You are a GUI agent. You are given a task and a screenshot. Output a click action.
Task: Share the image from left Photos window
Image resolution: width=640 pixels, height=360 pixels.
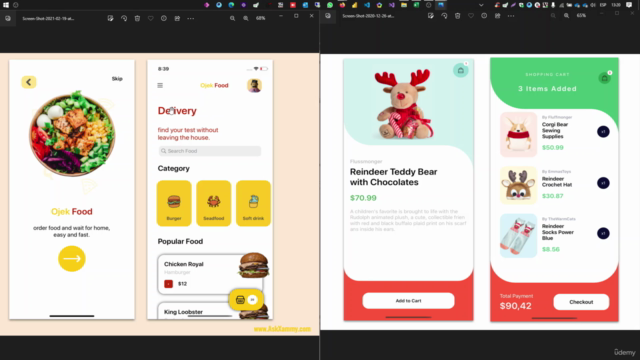click(x=177, y=18)
